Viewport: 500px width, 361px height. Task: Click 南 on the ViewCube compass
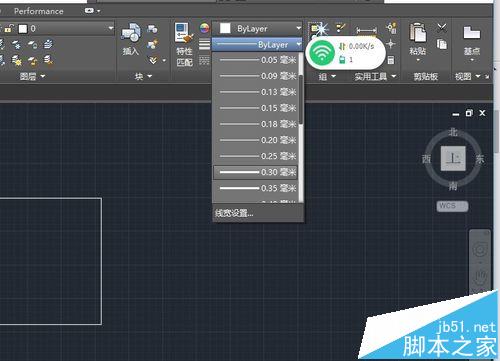pos(453,186)
